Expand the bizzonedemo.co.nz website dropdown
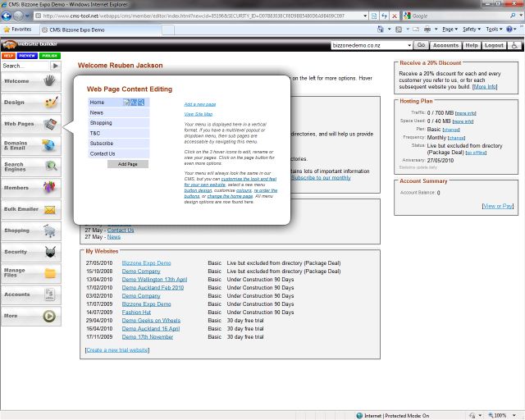Screen dimensions: 525x420 pos(409,46)
